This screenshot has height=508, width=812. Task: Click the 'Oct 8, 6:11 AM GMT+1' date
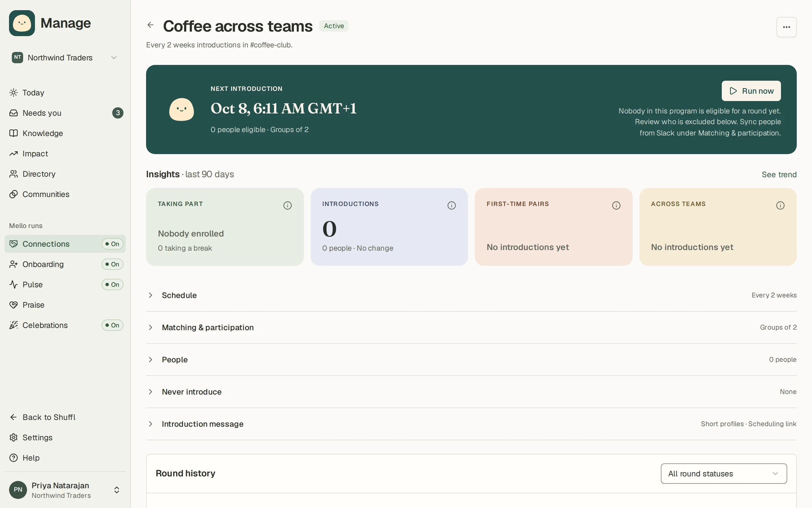[x=284, y=109]
